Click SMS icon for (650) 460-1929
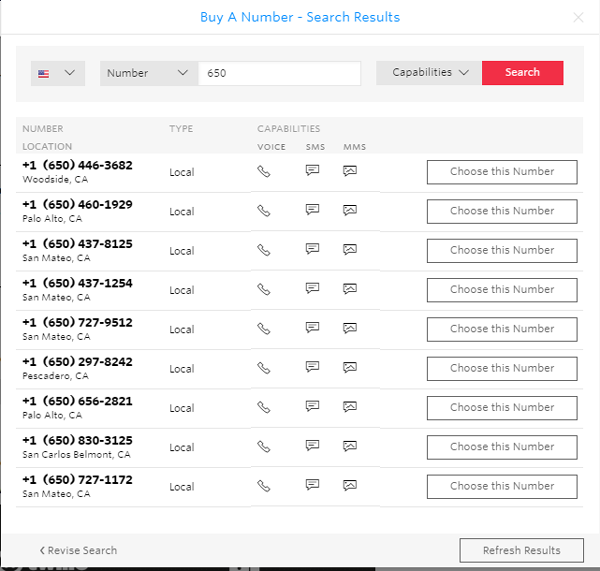600x571 pixels. click(312, 210)
